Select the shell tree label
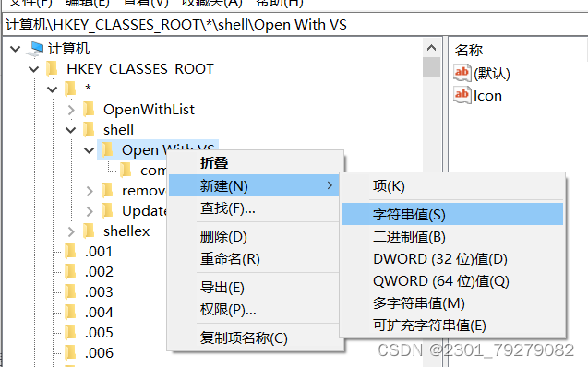588x367 pixels. 118,130
